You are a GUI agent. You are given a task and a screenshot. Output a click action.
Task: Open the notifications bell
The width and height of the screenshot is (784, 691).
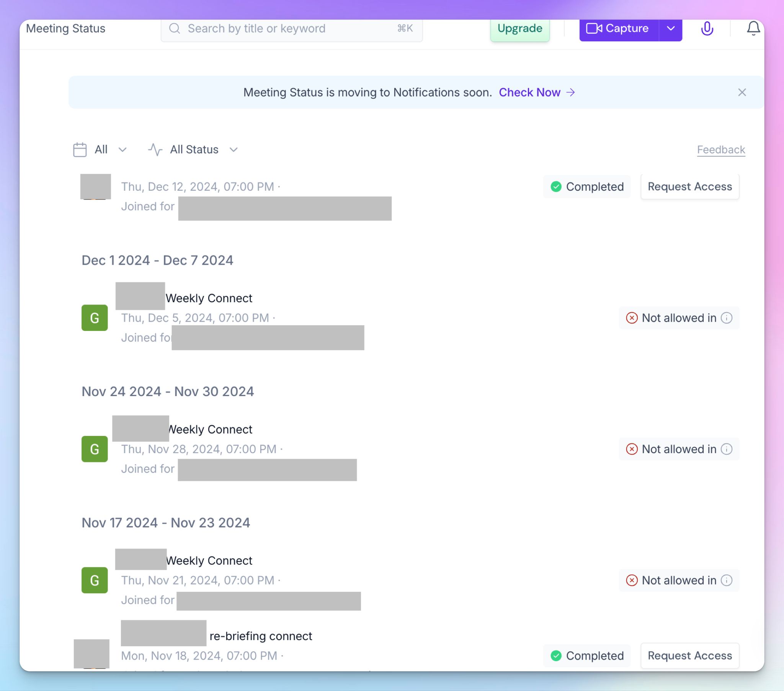tap(753, 28)
